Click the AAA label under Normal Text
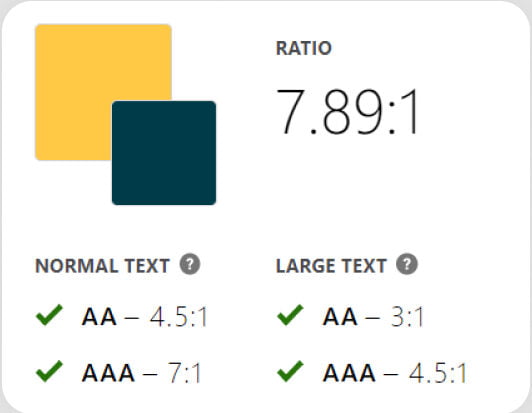 109,373
